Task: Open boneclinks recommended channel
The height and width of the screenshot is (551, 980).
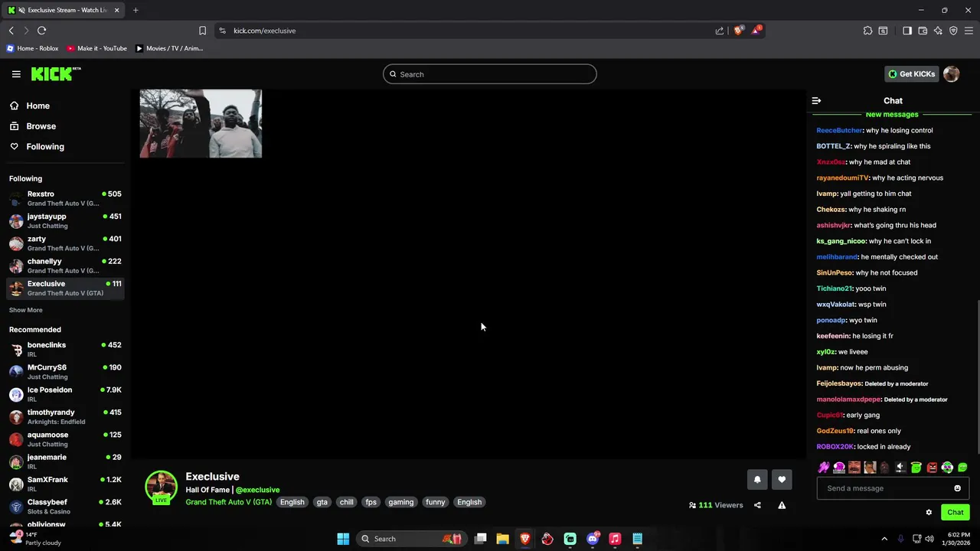Action: coord(65,349)
